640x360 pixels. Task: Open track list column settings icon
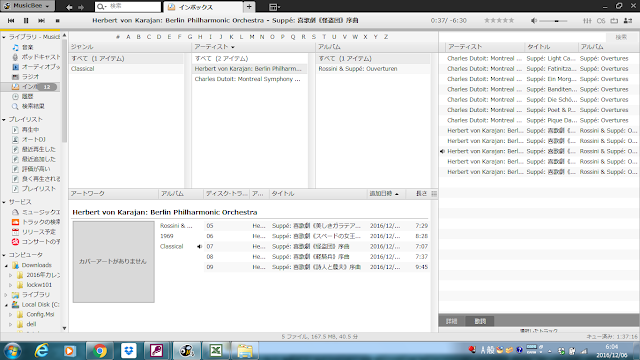434,194
